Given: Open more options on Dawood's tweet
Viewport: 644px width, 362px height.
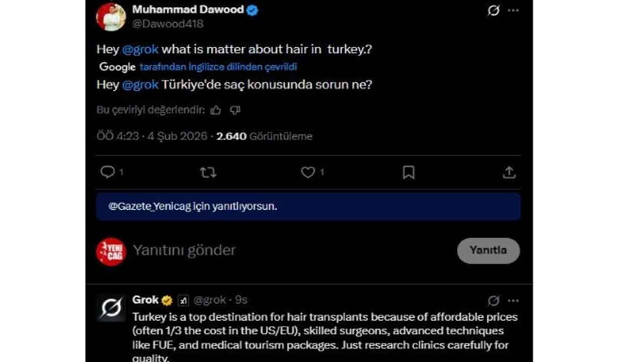Looking at the screenshot, I should [x=514, y=10].
